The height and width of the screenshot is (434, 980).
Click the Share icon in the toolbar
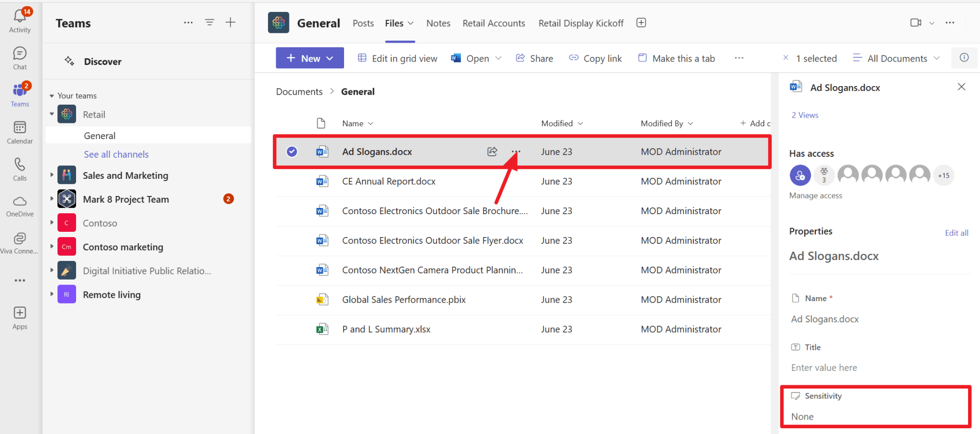[521, 58]
